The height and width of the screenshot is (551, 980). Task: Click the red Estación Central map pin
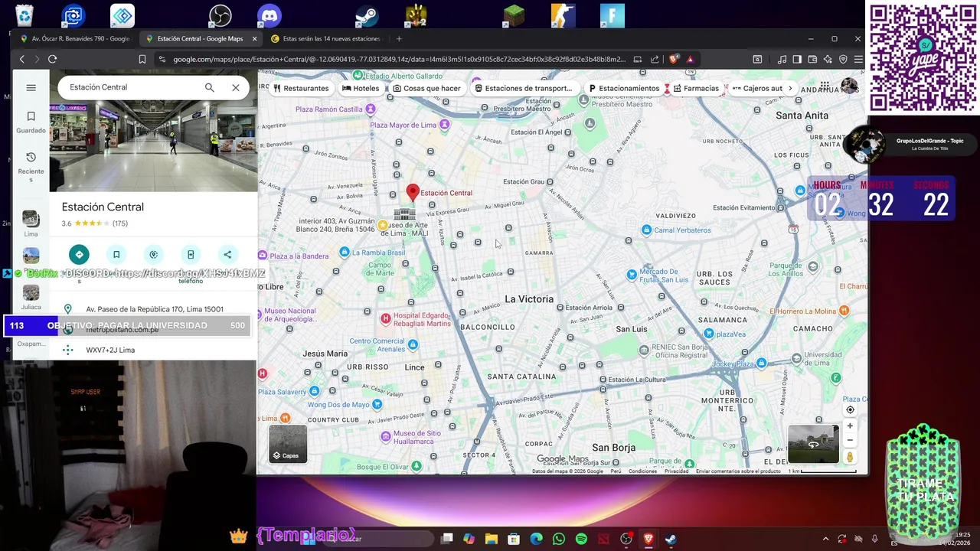413,191
